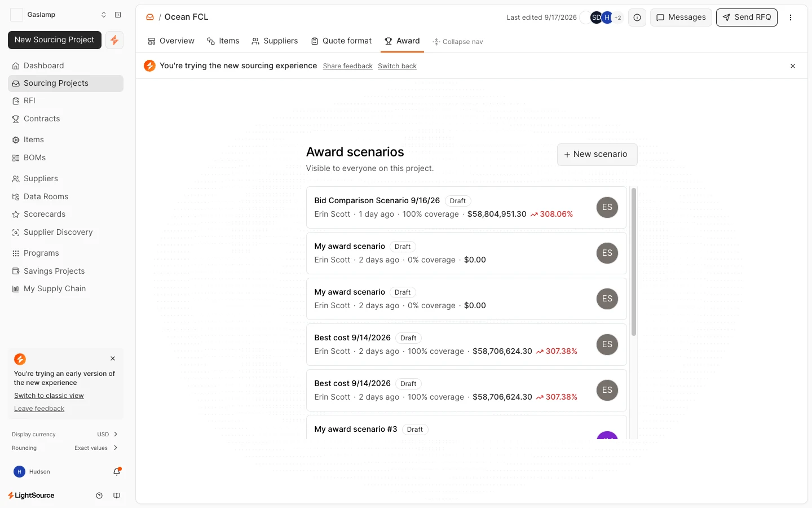Collapse the navigation tabs
The width and height of the screenshot is (812, 508).
tap(458, 42)
